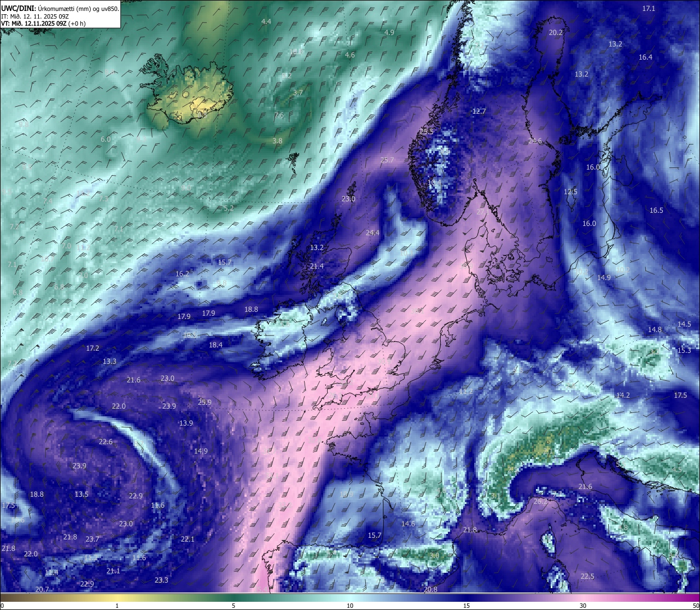Viewport: 700px width, 610px height.
Task: Click the 16.4 map value
Action: [x=645, y=57]
